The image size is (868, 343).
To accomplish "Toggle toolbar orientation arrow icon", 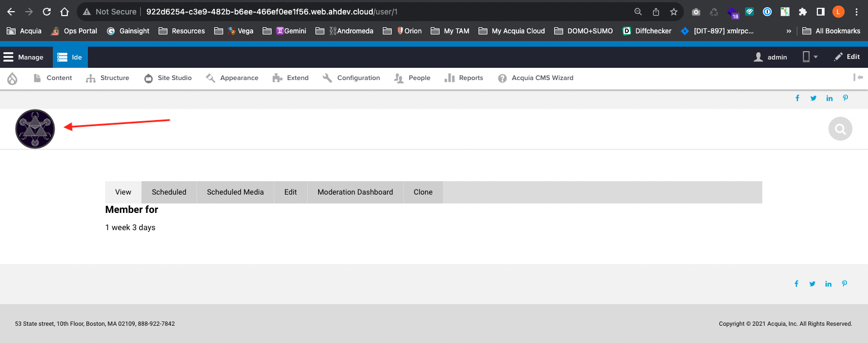I will point(858,78).
